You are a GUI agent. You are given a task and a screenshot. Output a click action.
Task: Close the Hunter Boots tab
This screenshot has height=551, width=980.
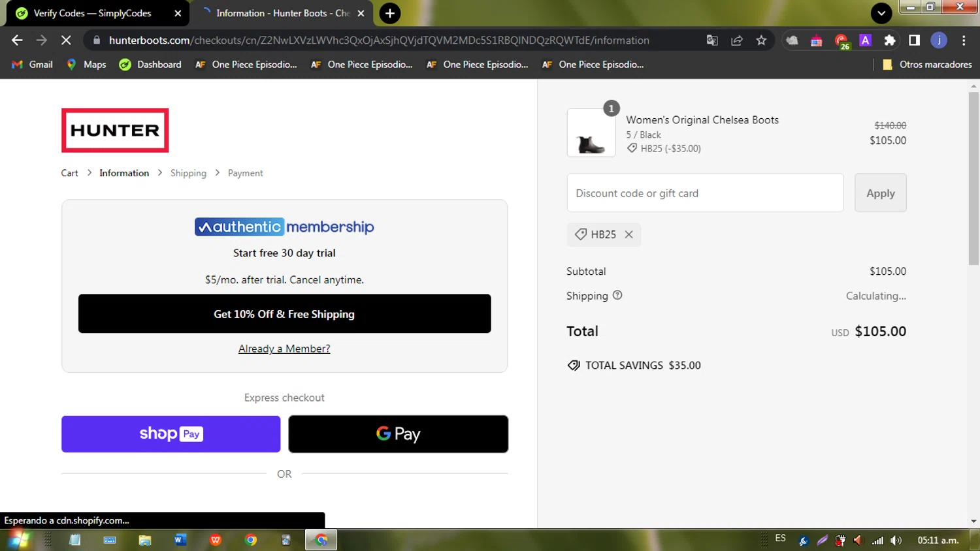pyautogui.click(x=361, y=13)
